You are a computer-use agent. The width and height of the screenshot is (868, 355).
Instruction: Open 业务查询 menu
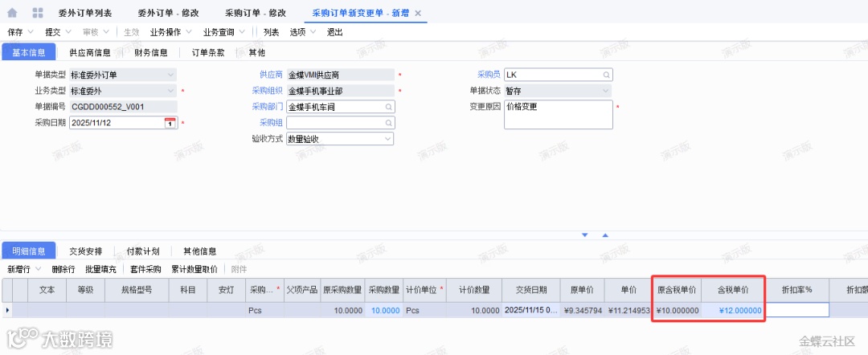223,32
